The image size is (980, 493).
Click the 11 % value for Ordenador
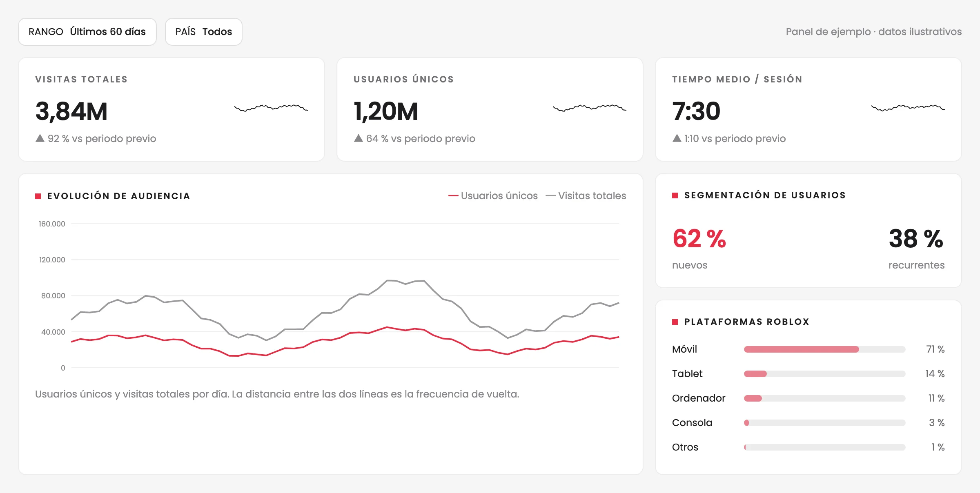(x=937, y=398)
